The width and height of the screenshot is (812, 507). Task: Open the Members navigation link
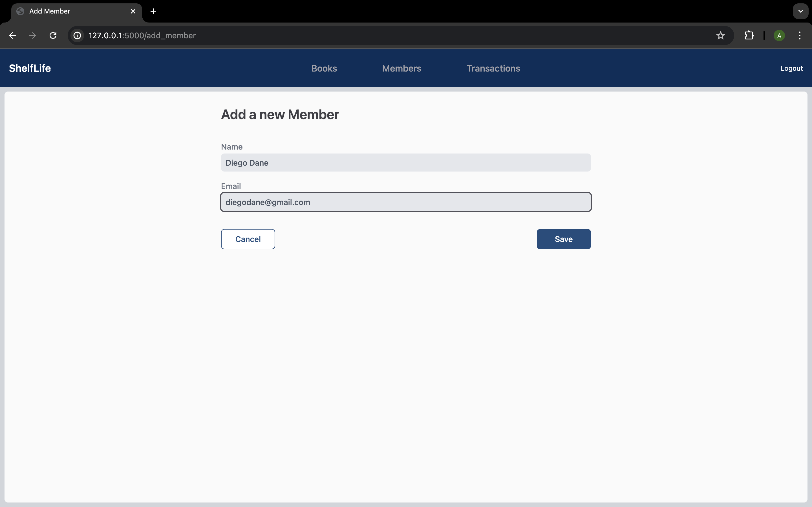pos(401,68)
